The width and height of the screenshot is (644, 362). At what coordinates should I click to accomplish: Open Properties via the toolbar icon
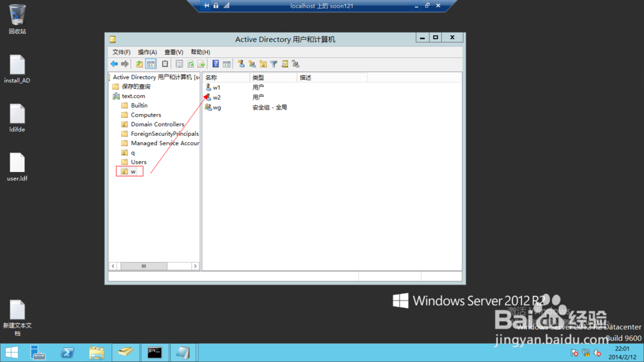pos(179,64)
